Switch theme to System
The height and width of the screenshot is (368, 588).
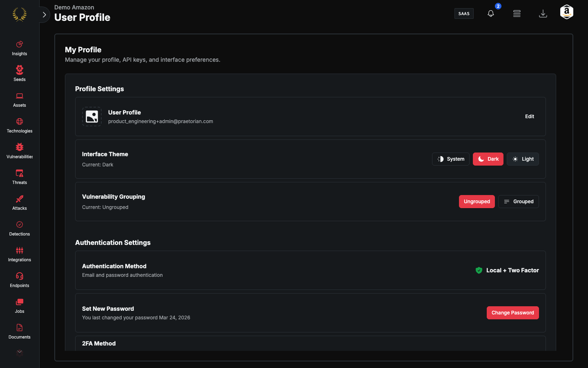[x=451, y=159]
